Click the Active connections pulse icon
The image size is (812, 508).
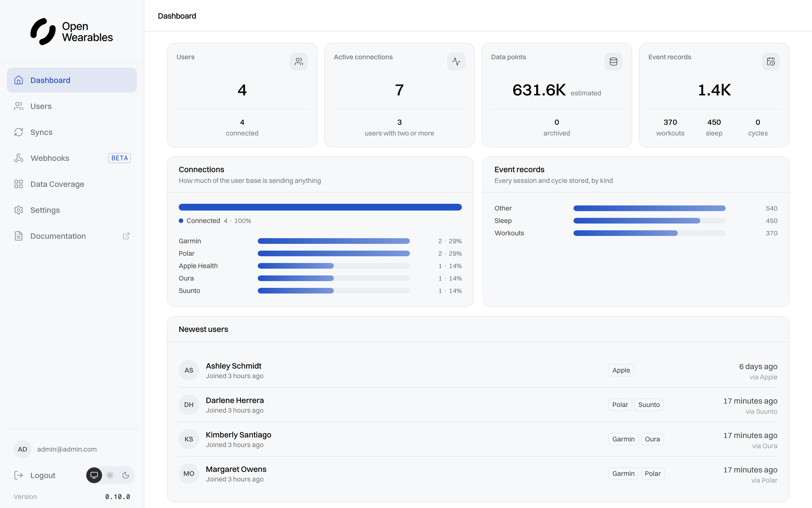click(x=456, y=62)
